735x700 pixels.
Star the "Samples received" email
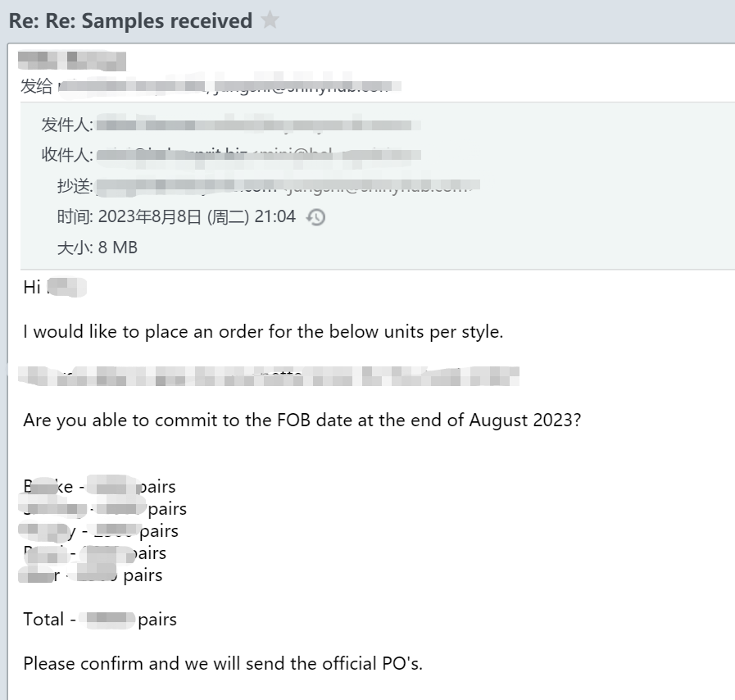point(270,20)
